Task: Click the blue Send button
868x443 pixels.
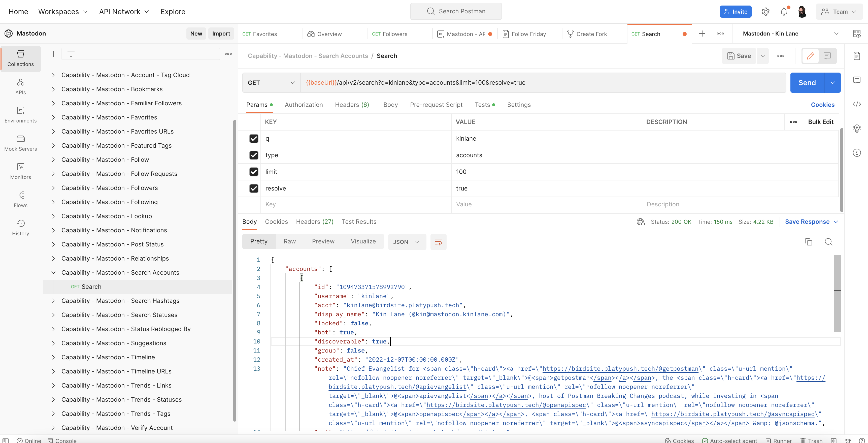Action: pyautogui.click(x=807, y=83)
